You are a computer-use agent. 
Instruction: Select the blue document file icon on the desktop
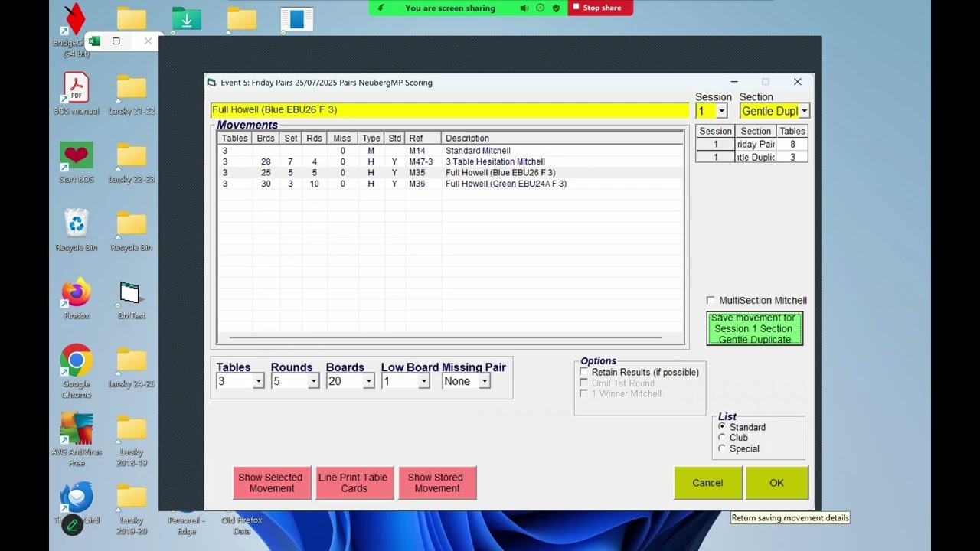(296, 19)
